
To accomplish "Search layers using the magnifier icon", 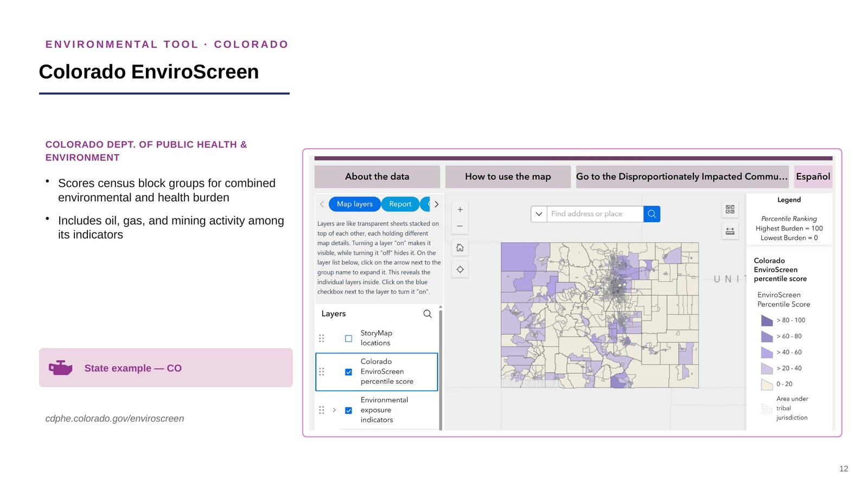I will (427, 314).
